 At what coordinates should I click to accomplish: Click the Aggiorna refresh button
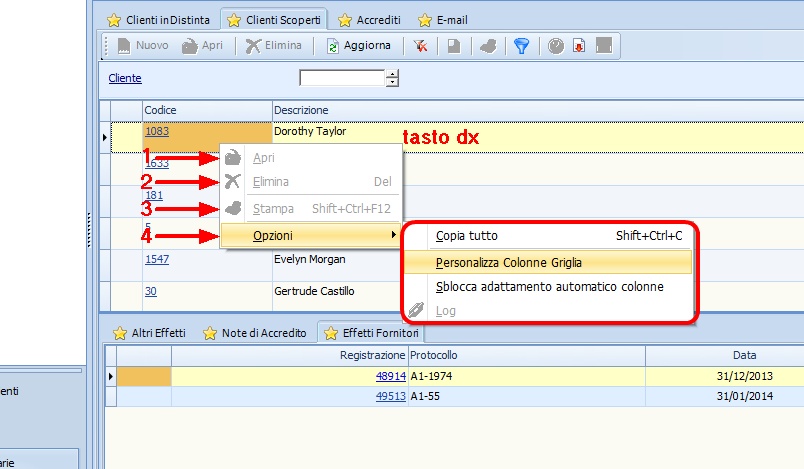pyautogui.click(x=359, y=46)
